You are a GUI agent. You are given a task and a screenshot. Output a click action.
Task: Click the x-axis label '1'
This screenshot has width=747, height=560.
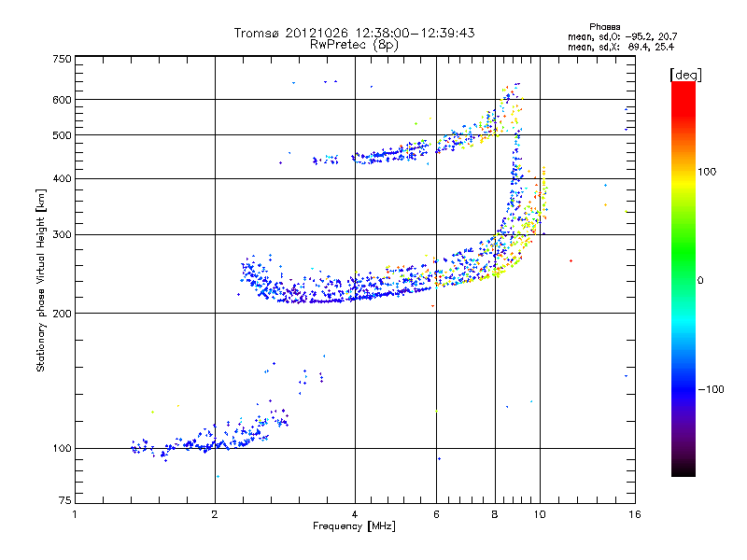(75, 514)
